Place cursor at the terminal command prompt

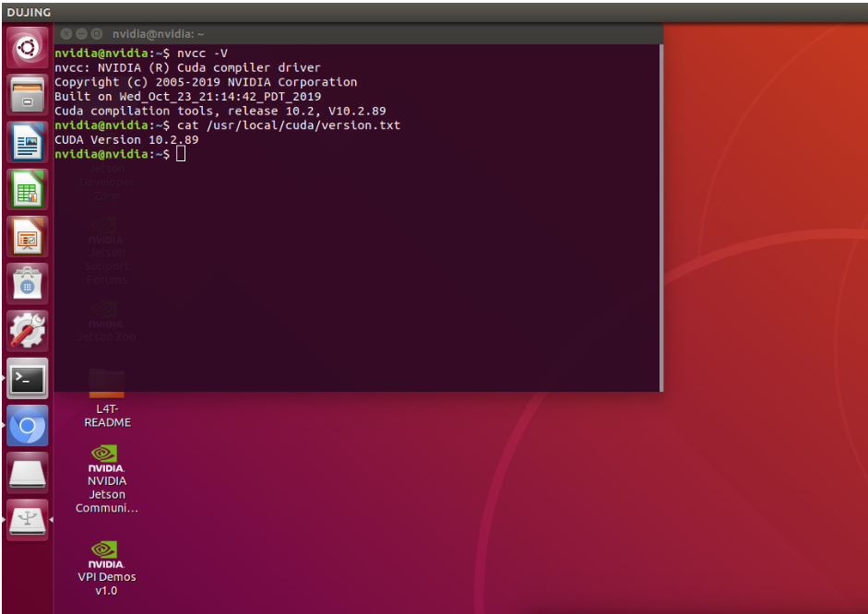point(181,153)
